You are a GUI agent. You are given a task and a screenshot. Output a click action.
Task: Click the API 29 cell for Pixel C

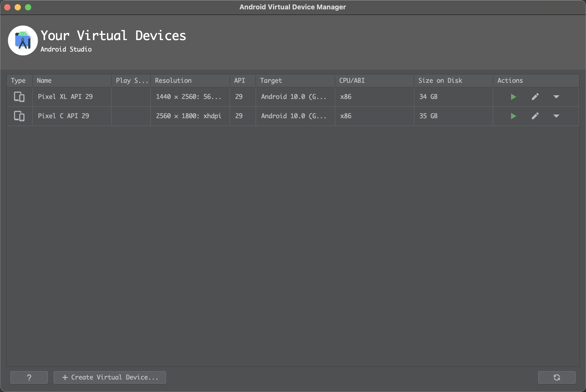click(243, 116)
